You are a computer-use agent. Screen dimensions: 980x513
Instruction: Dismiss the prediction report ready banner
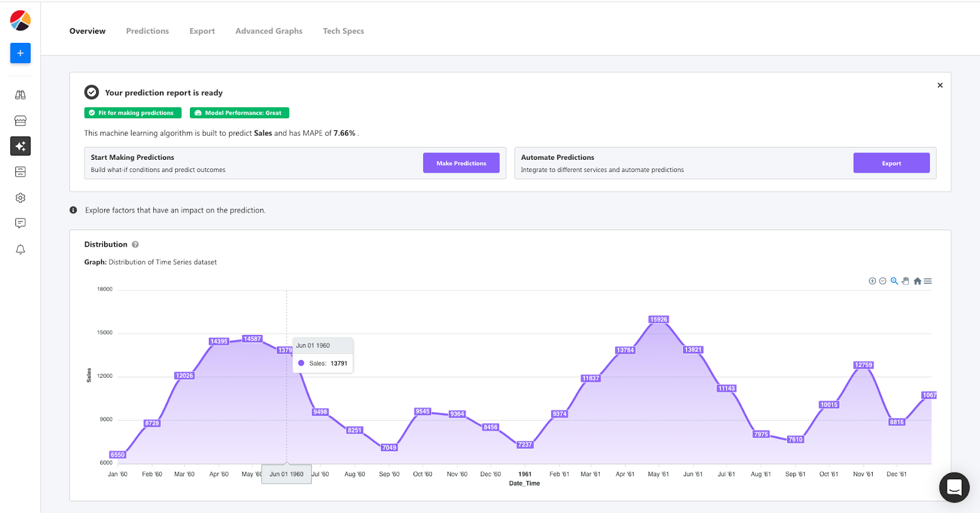pyautogui.click(x=940, y=85)
